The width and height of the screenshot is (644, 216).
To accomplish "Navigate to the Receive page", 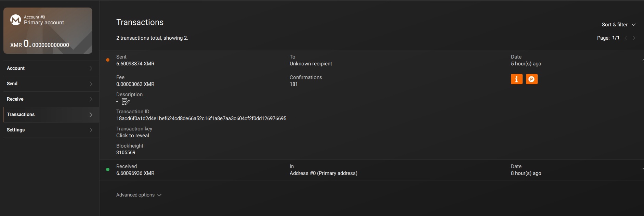I will 50,99.
